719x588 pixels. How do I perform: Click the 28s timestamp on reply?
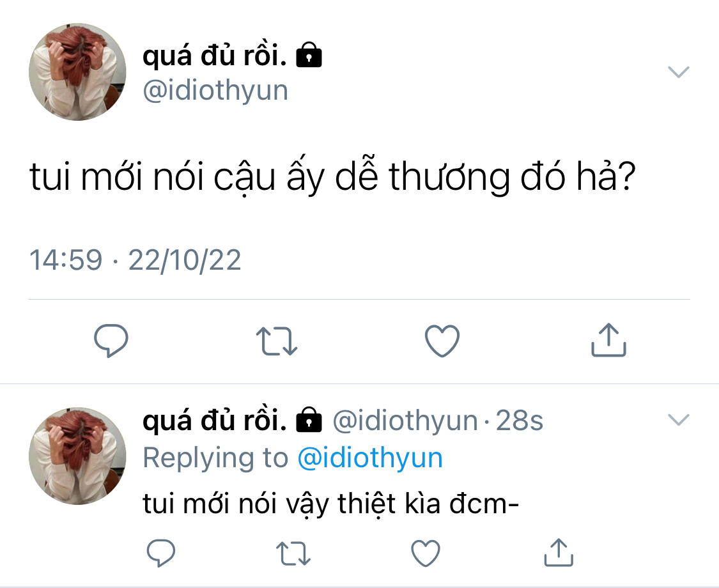pyautogui.click(x=519, y=421)
